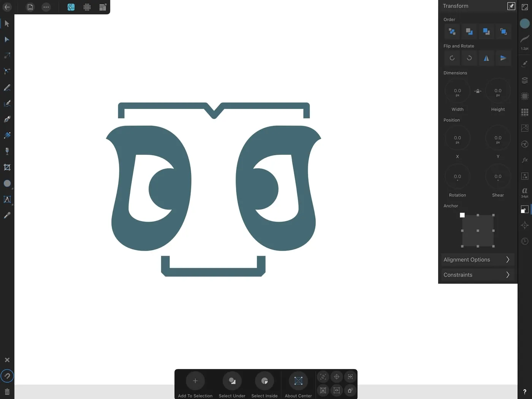Open the Layer FX studio
532x399 pixels.
[x=525, y=160]
